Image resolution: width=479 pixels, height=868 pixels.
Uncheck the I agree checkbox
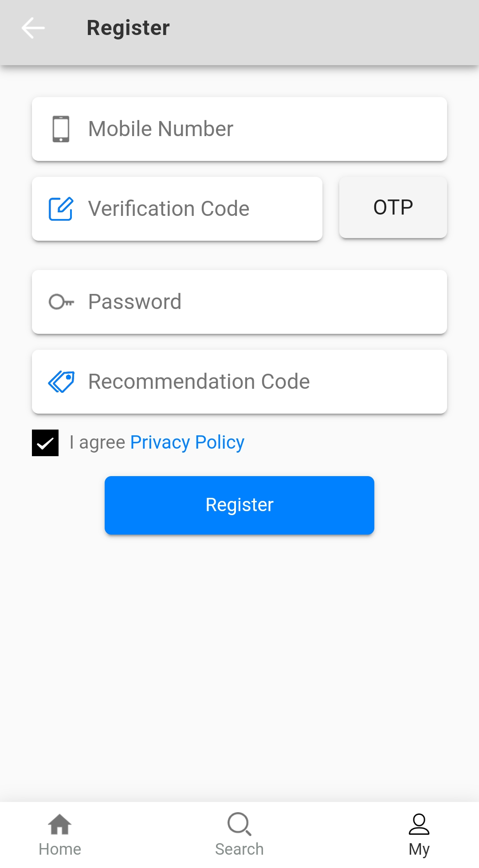45,443
